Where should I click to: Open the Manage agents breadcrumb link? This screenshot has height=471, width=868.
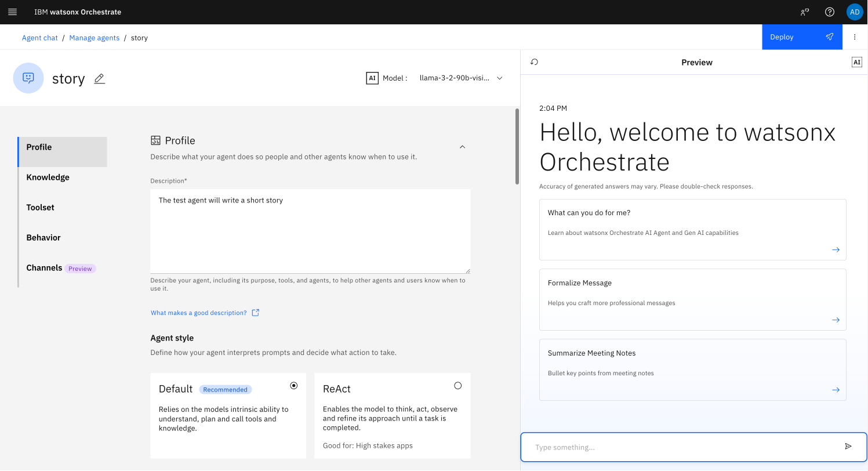(x=94, y=38)
